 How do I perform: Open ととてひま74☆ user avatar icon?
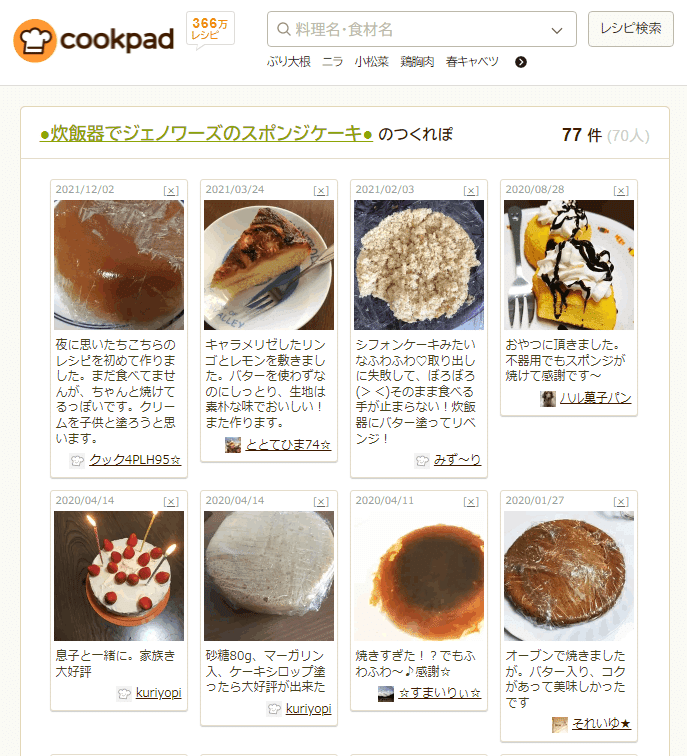click(233, 445)
